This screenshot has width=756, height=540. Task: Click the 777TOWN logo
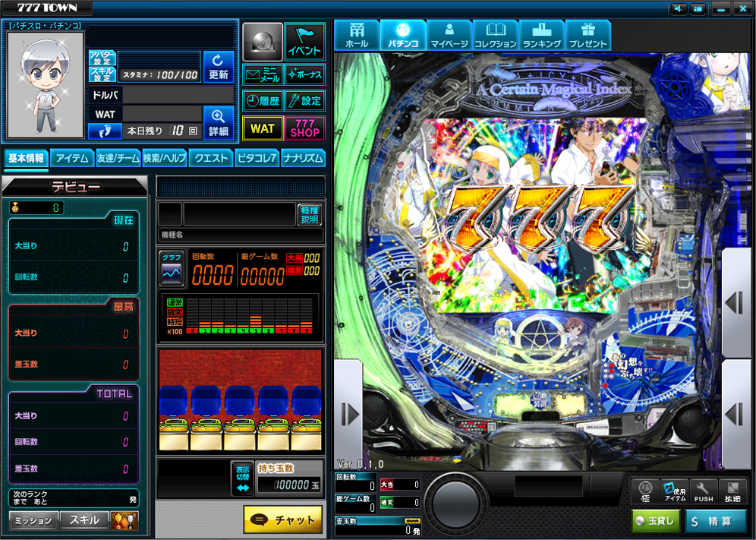47,8
